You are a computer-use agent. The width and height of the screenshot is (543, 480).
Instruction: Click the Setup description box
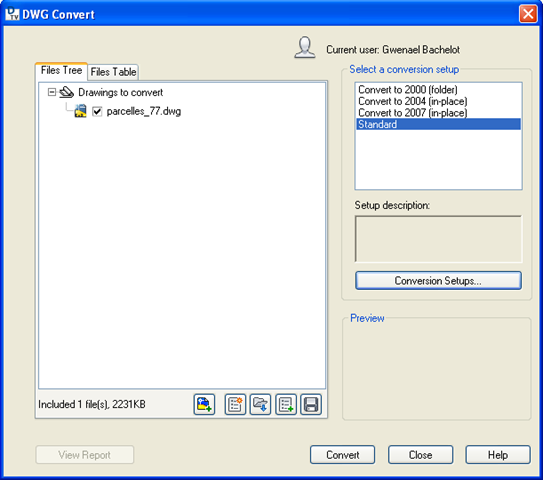click(x=438, y=239)
